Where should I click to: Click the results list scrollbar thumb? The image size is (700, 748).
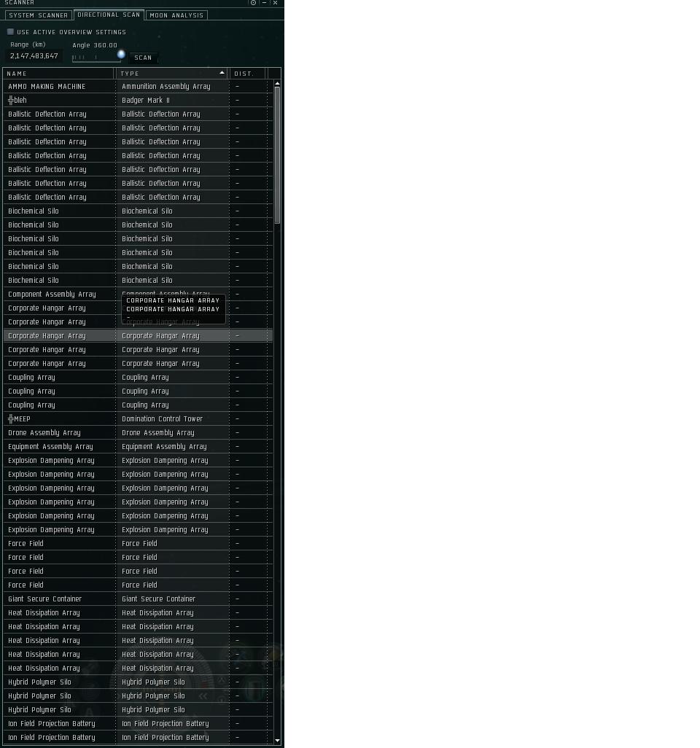pos(277,155)
